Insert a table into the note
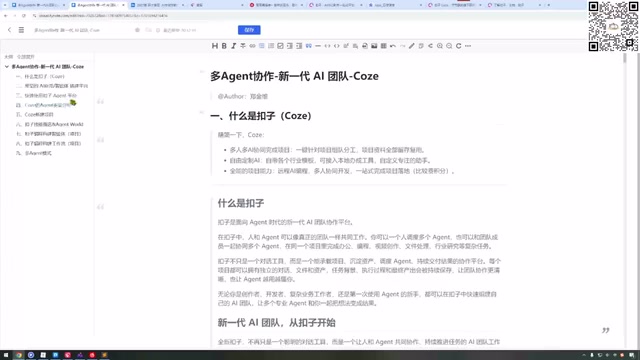 [x=383, y=46]
